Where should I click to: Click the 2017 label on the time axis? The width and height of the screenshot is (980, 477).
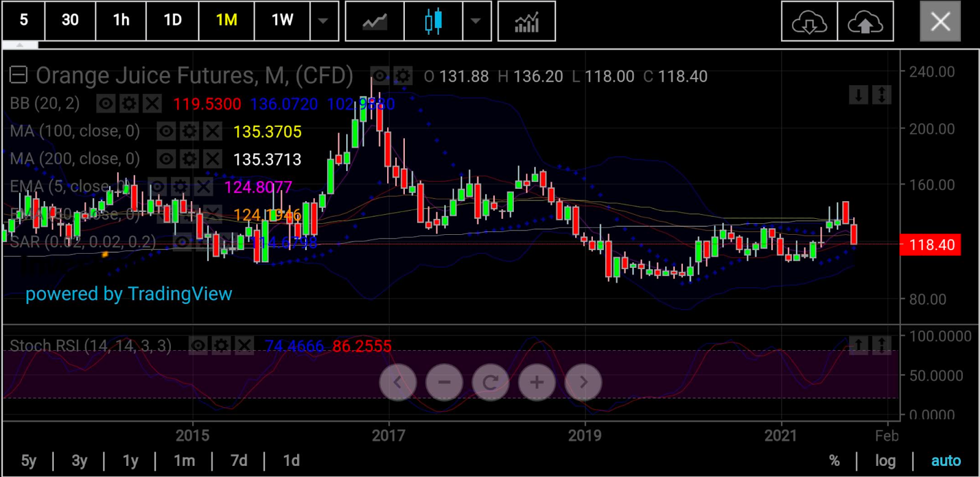click(x=388, y=436)
